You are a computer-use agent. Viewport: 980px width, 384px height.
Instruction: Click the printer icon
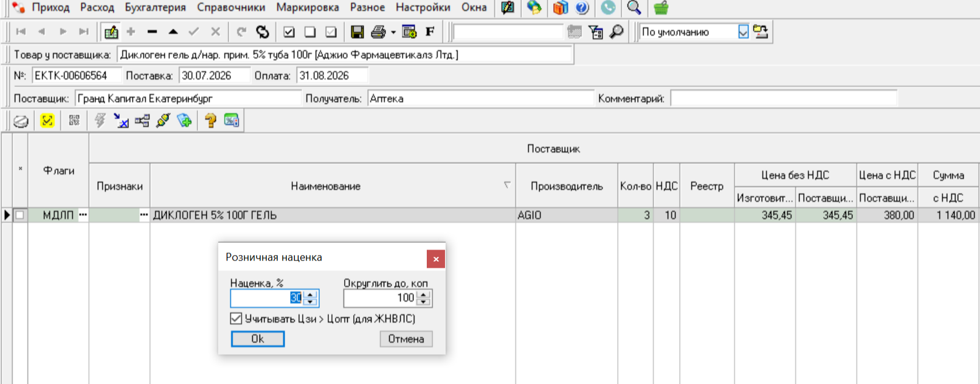click(x=378, y=32)
